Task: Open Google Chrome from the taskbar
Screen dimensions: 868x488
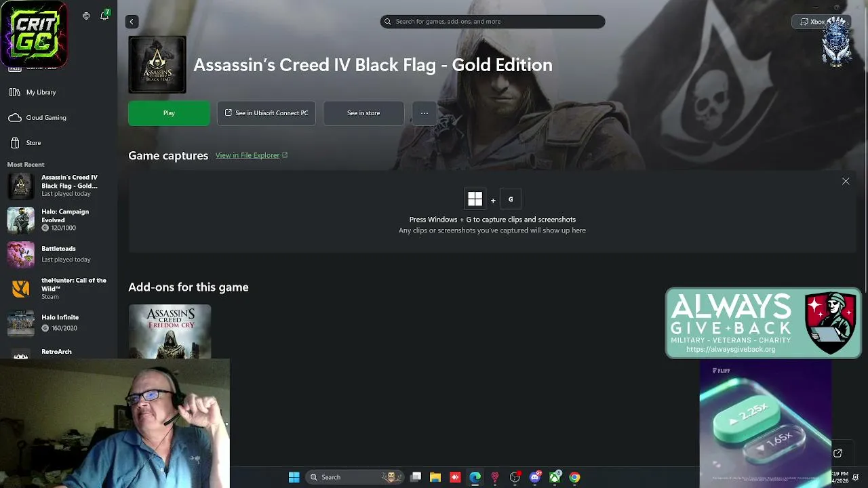Action: [x=574, y=477]
